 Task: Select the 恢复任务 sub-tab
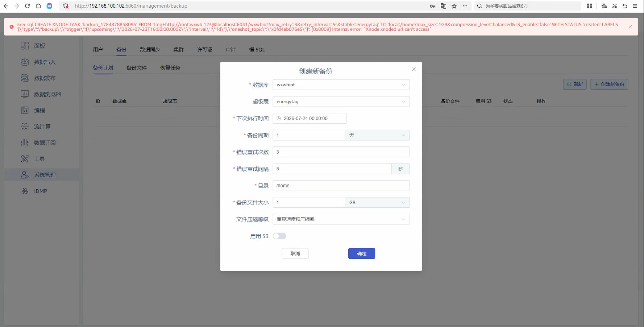tap(170, 68)
